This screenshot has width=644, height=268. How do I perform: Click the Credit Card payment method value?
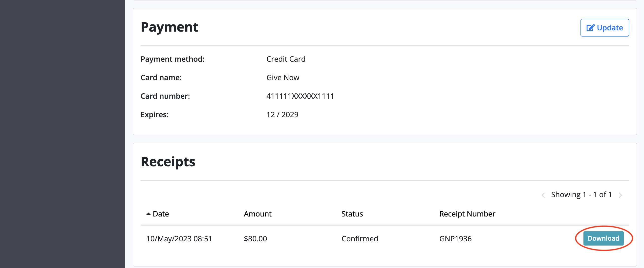coord(286,59)
